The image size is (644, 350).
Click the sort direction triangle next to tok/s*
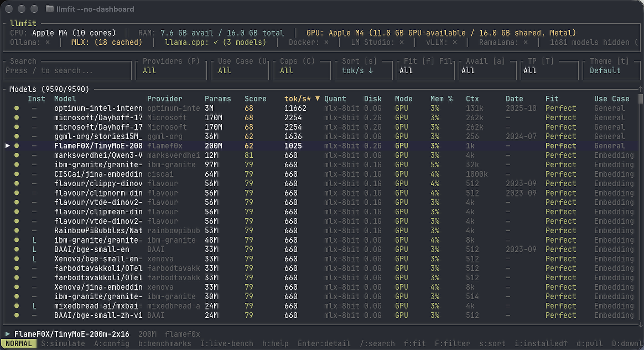coord(318,99)
